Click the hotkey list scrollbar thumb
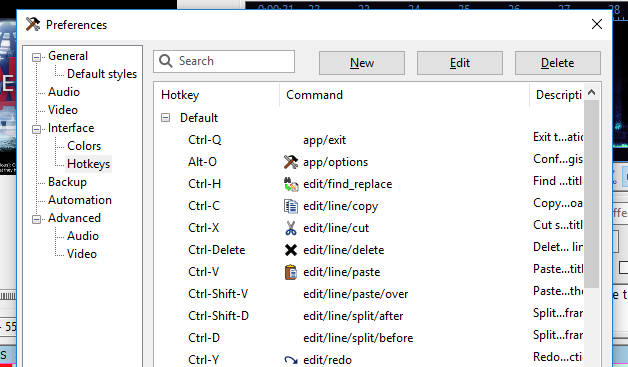Screen dimensions: 628x367 592,194
